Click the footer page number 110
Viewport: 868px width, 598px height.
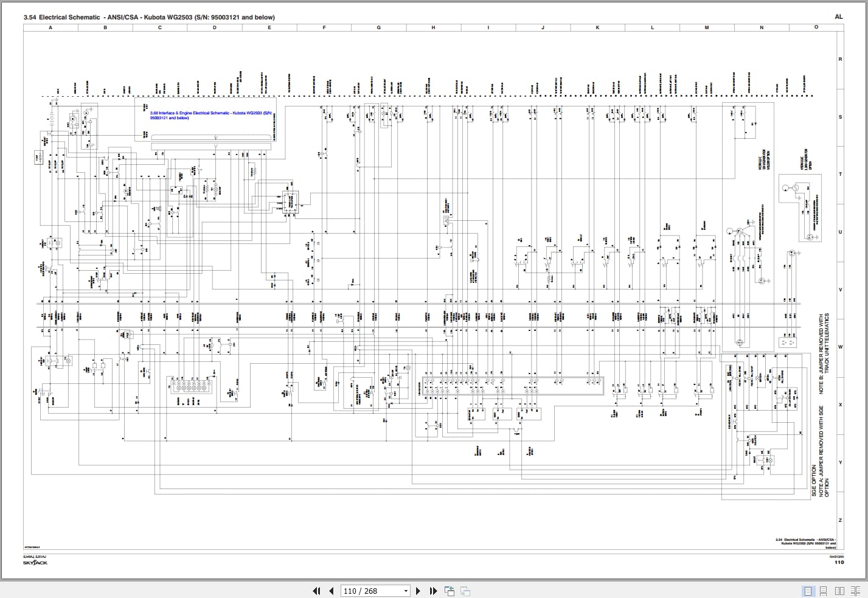(x=839, y=562)
